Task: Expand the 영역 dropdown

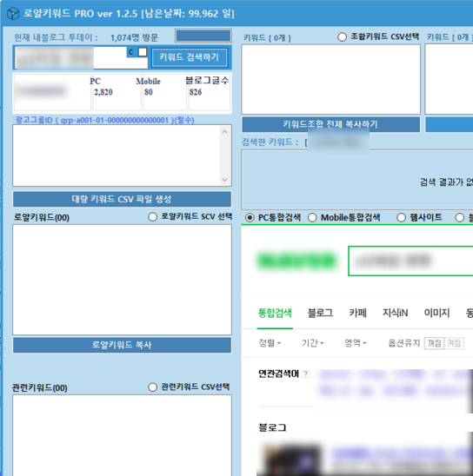Action: [x=356, y=343]
